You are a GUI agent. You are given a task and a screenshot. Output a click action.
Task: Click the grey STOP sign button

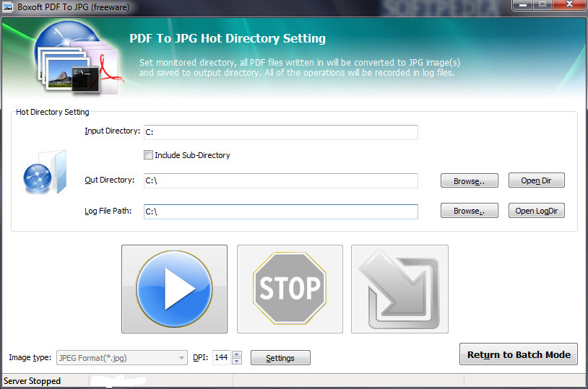(x=290, y=289)
